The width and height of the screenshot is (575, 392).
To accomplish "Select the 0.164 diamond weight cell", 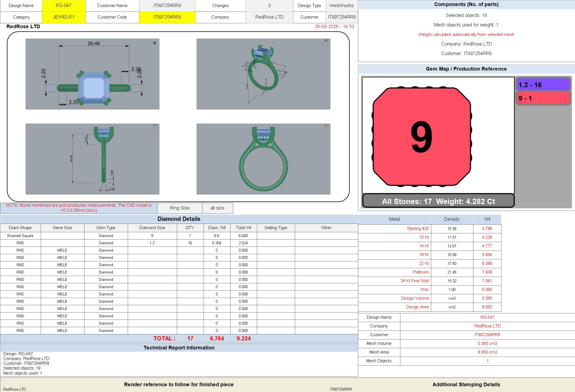I will tap(217, 243).
